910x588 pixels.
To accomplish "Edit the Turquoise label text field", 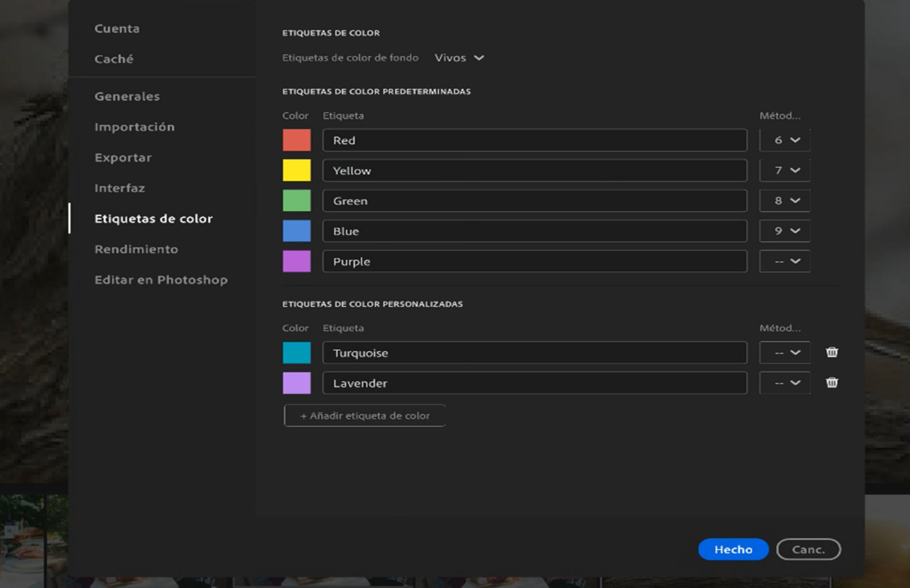I will (535, 353).
